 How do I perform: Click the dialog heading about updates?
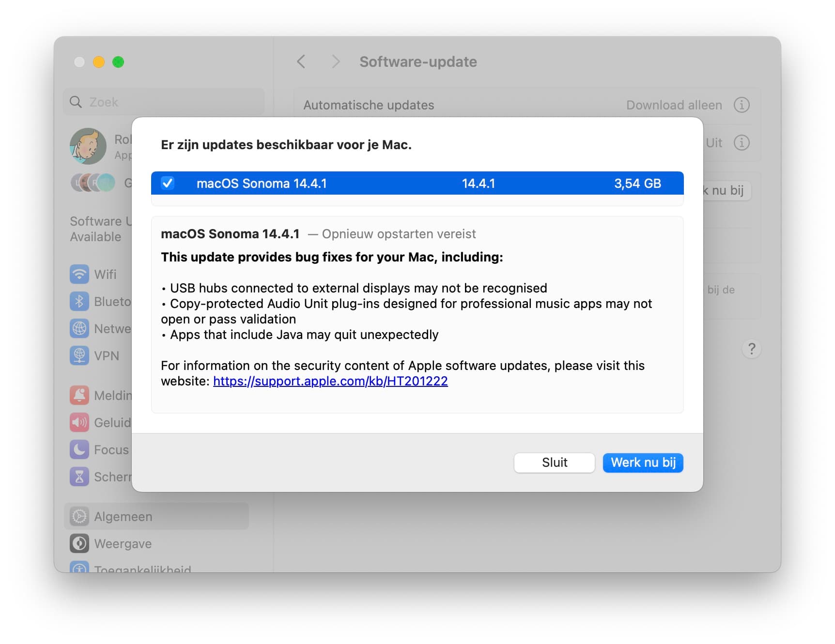point(286,145)
